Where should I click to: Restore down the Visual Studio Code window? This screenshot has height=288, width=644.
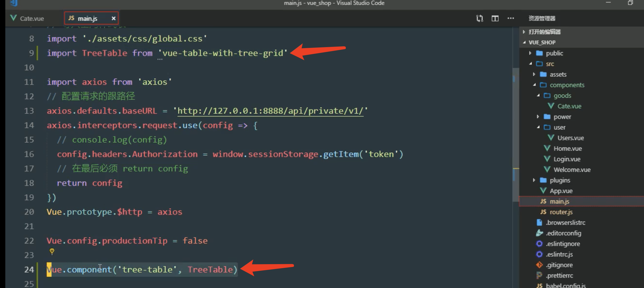pos(630,3)
